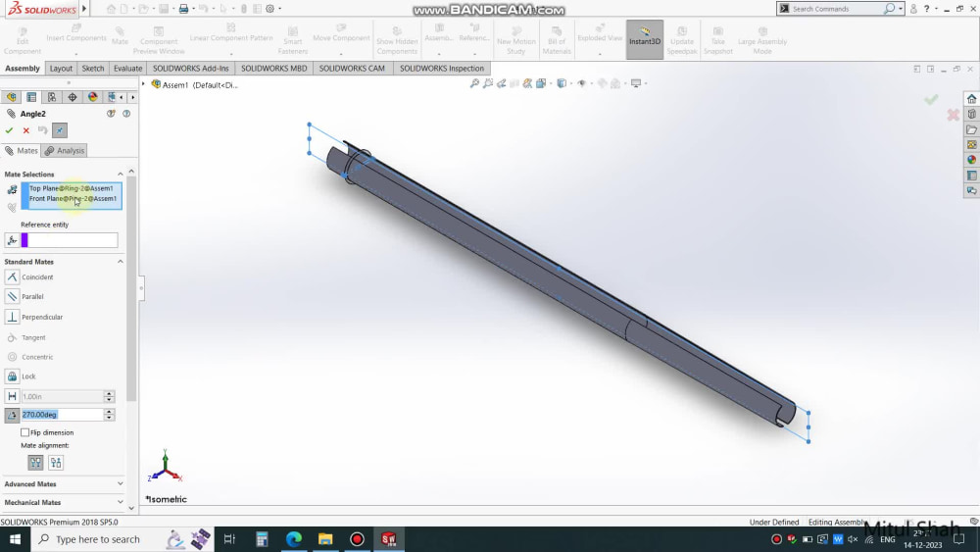
Task: Open Windows Start menu
Action: 15,539
